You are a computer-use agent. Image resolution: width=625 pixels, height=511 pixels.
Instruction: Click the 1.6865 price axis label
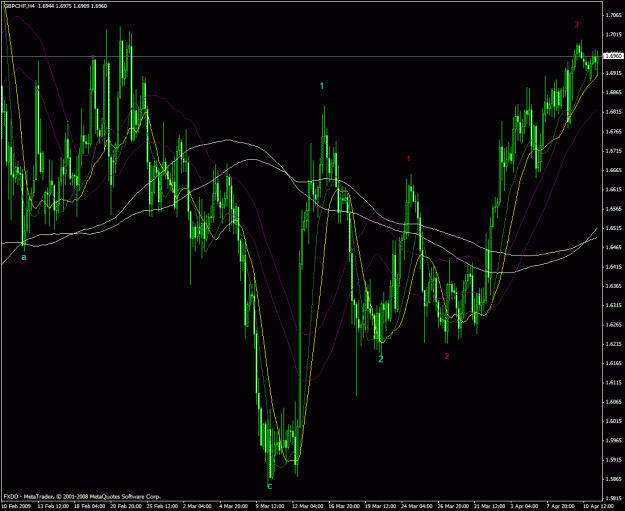pos(613,92)
